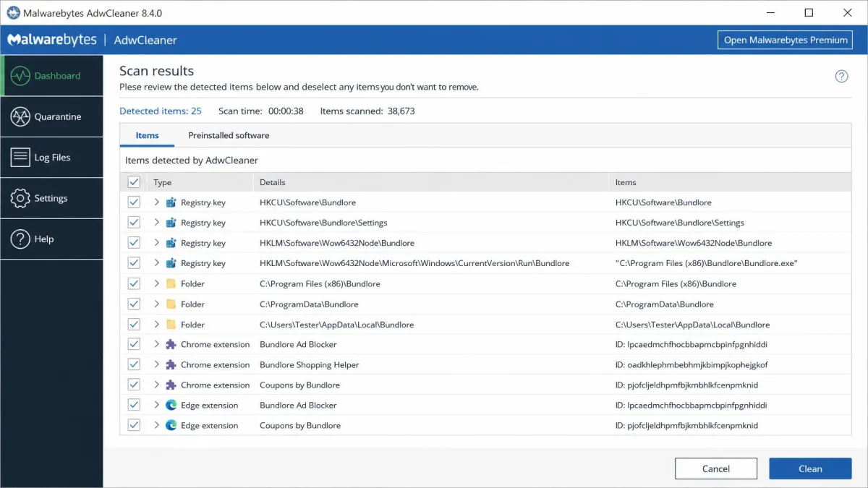
Task: Open the Dashboard heartbeat icon
Action: (21, 76)
